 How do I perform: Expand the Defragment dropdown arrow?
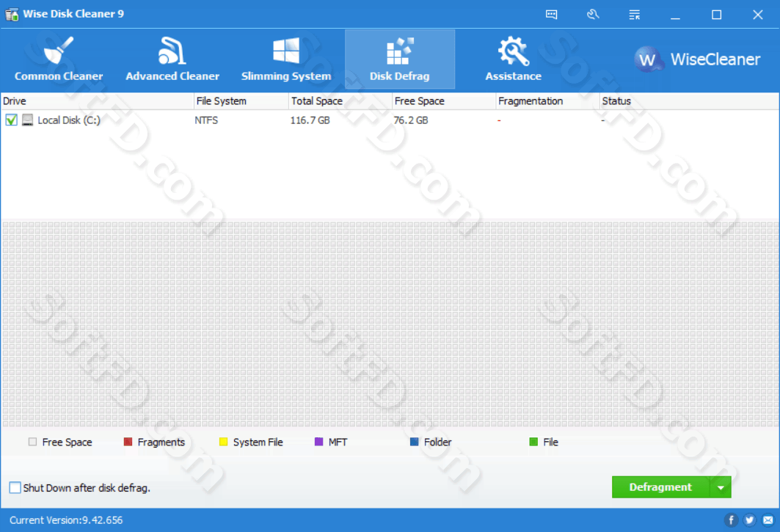(x=721, y=487)
